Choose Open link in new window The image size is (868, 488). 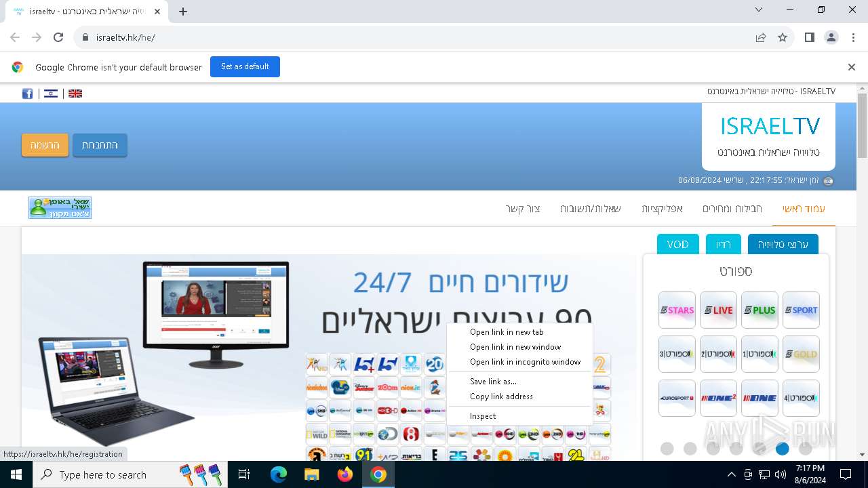tap(519, 347)
